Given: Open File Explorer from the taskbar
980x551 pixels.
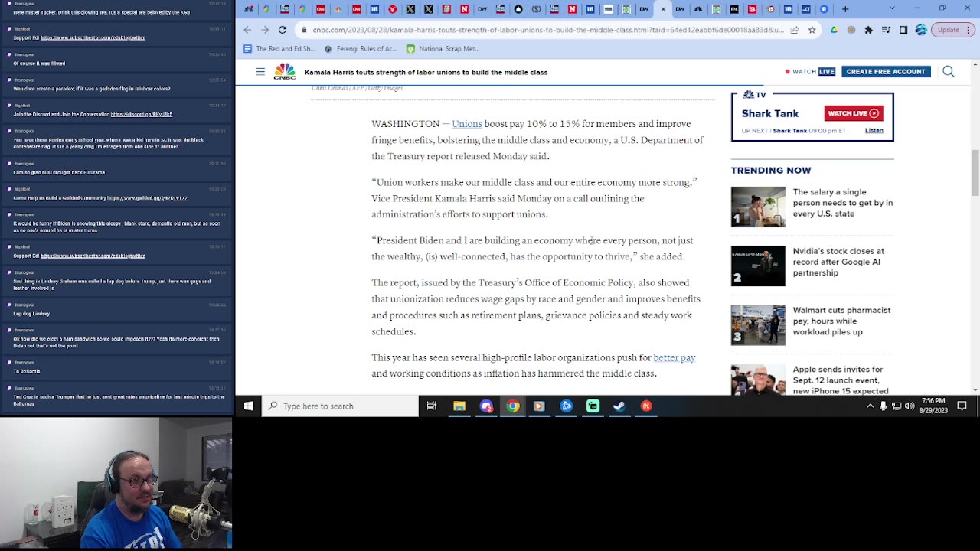Looking at the screenshot, I should click(459, 406).
